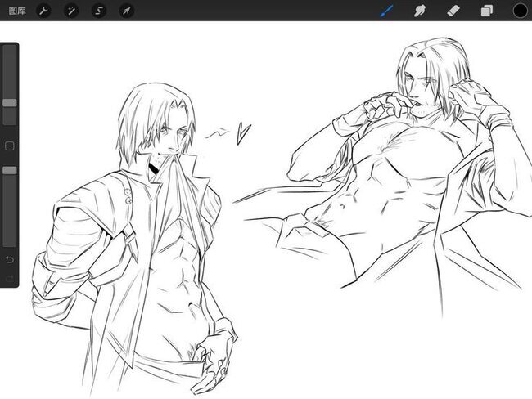
Task: Tap the square modify button in sidebar
Action: pyautogui.click(x=10, y=146)
